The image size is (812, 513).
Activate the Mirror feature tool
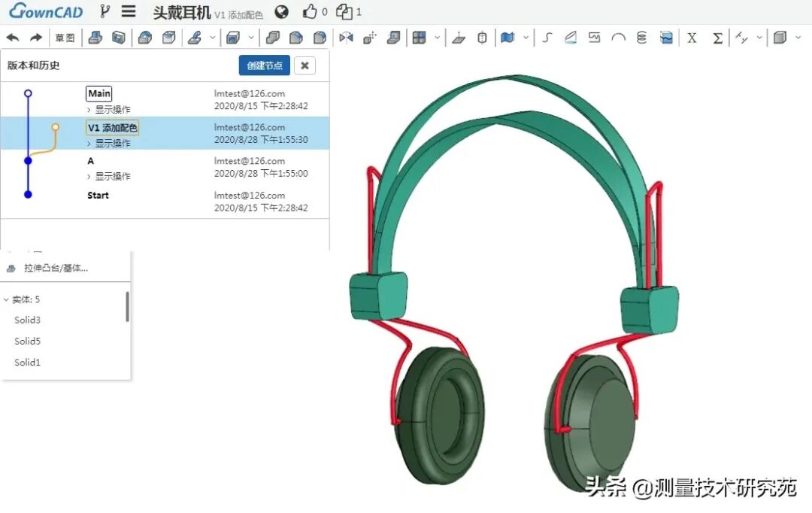[346, 37]
